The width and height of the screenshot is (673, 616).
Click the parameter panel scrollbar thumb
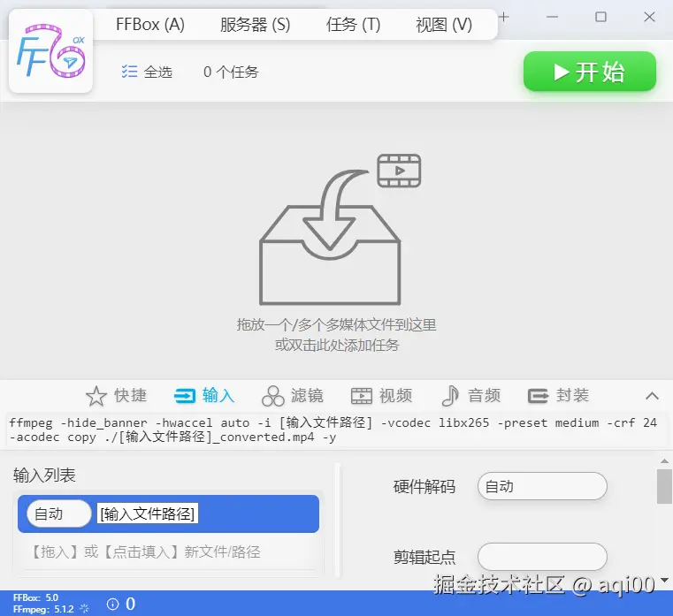(664, 486)
